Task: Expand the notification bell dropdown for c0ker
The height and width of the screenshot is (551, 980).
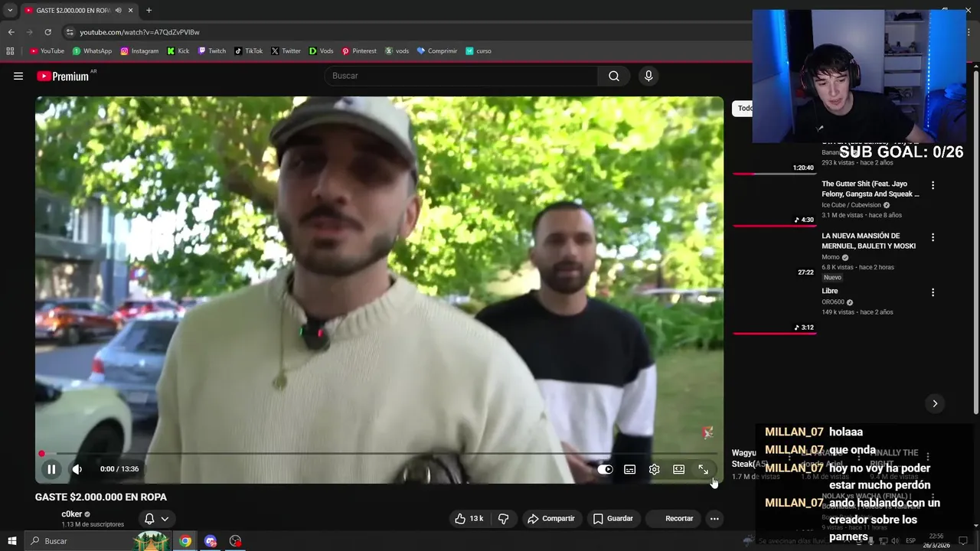Action: click(156, 519)
